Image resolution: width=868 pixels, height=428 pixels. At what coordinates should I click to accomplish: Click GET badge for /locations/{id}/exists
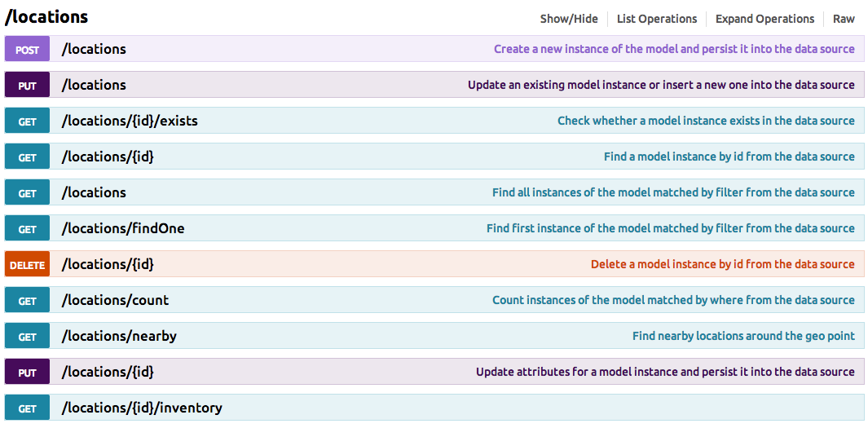pyautogui.click(x=28, y=121)
